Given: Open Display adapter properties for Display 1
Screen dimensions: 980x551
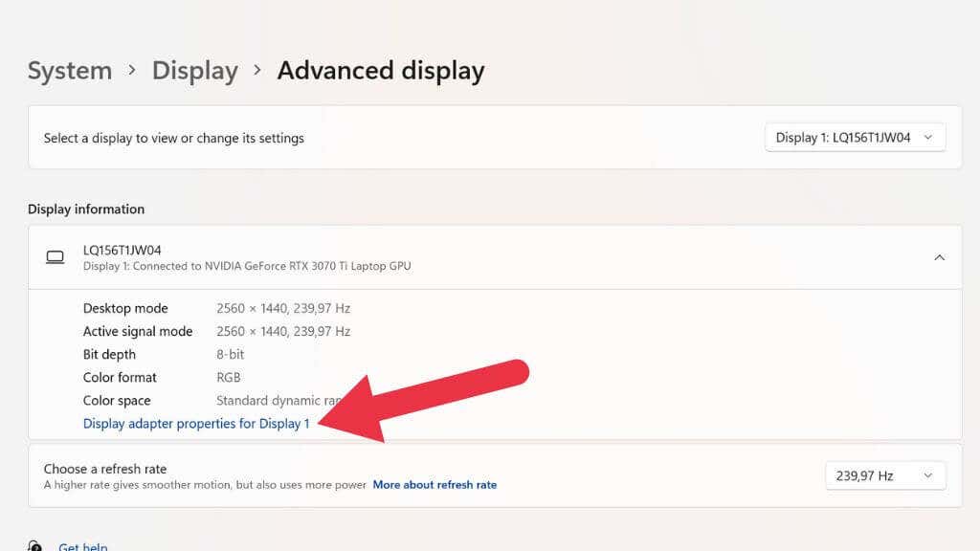Looking at the screenshot, I should pyautogui.click(x=194, y=423).
